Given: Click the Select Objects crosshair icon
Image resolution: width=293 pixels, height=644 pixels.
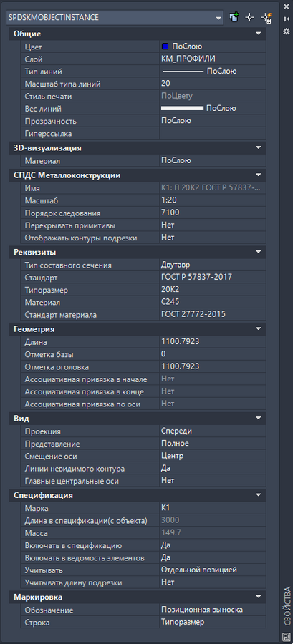Looking at the screenshot, I should 249,17.
